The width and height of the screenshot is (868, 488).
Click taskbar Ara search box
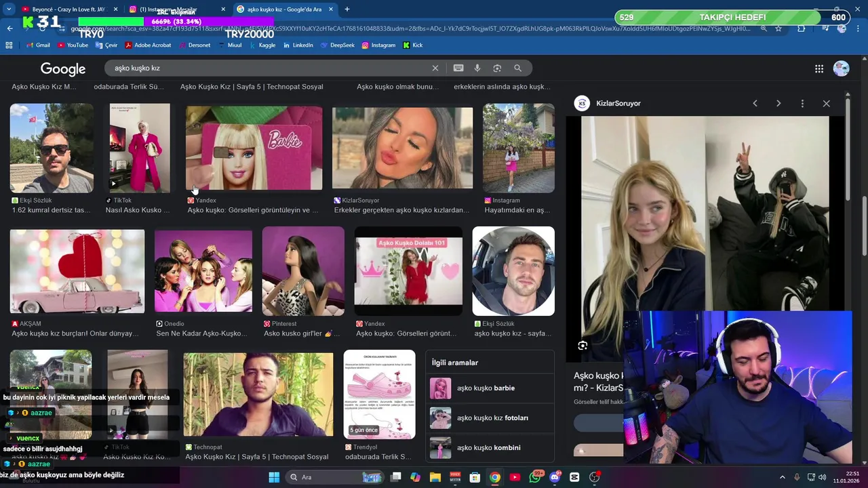[x=336, y=477]
